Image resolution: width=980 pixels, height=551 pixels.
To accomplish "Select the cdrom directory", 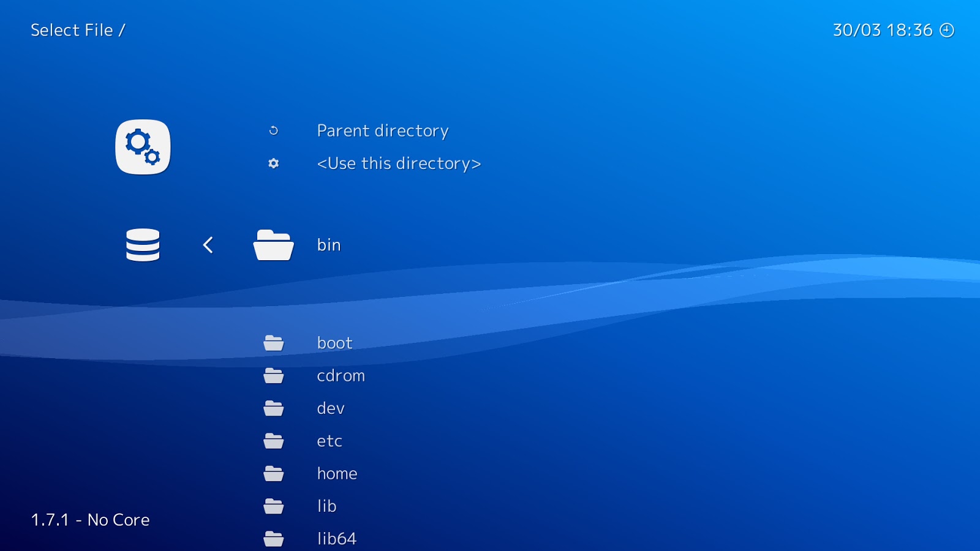I will coord(341,375).
